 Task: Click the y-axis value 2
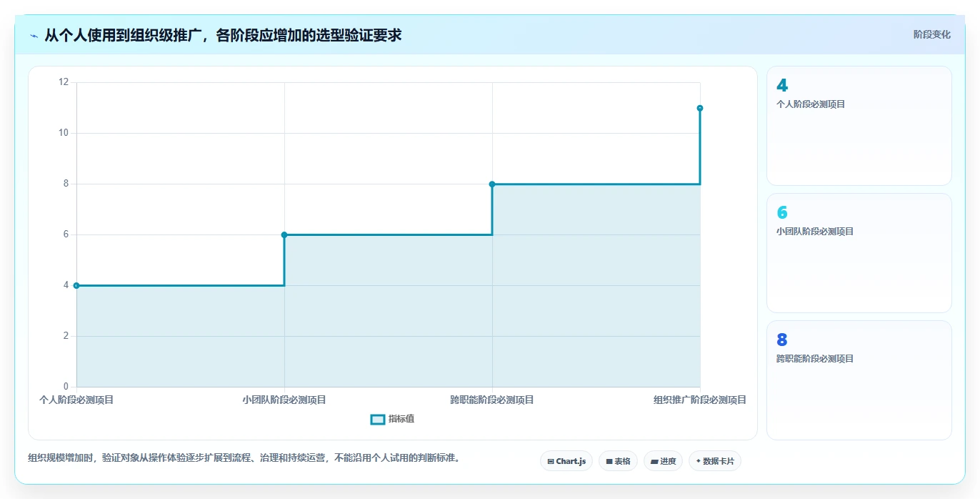66,336
